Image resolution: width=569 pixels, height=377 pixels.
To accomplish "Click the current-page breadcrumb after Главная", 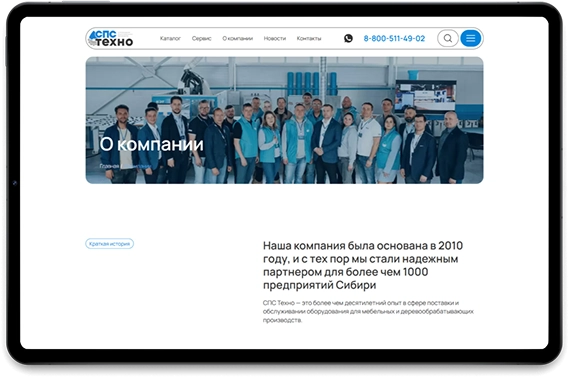I will 137,166.
